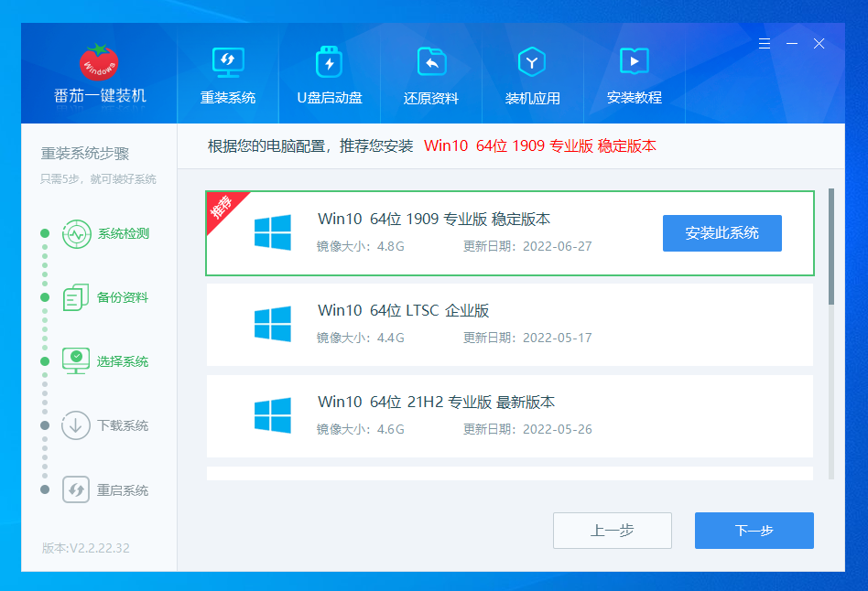Open the hamburger menu in title bar
Image resolution: width=868 pixels, height=591 pixels.
(765, 44)
